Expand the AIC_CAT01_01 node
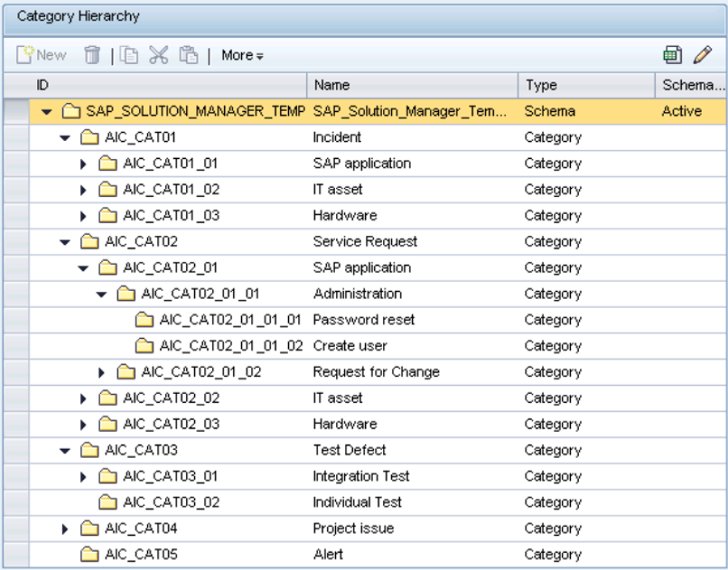Viewport: 728px width, 570px height. (83, 164)
